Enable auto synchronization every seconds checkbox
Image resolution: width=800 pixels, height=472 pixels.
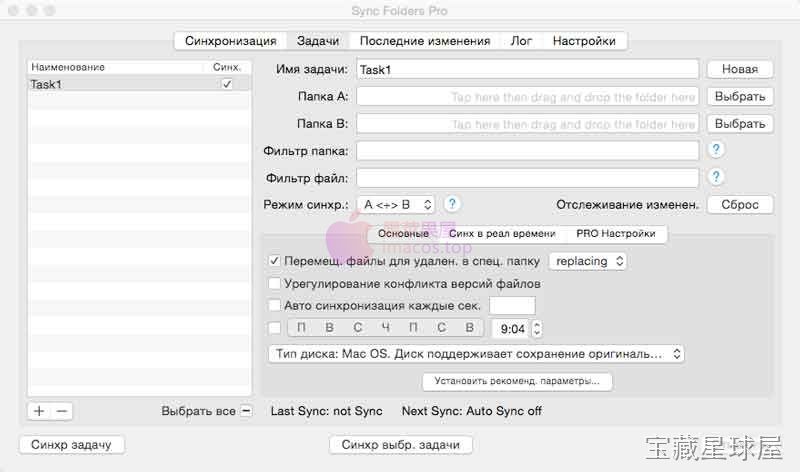(x=274, y=305)
